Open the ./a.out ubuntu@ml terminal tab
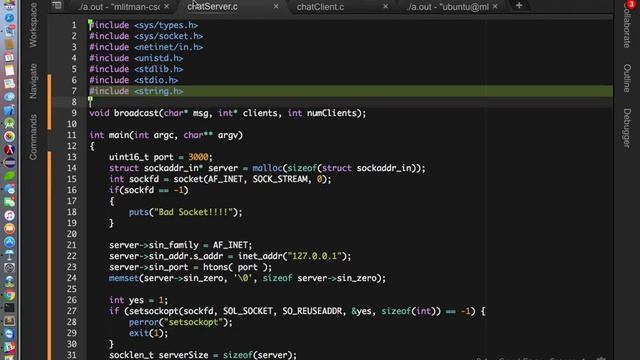 (448, 7)
